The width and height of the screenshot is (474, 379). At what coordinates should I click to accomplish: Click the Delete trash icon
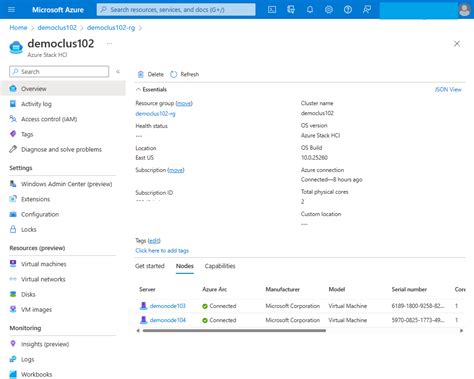[141, 74]
